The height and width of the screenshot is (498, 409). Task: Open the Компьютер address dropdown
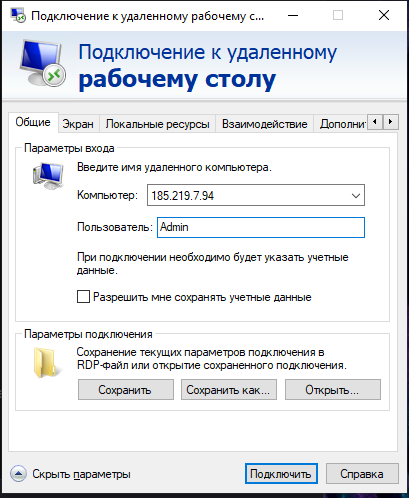click(356, 195)
